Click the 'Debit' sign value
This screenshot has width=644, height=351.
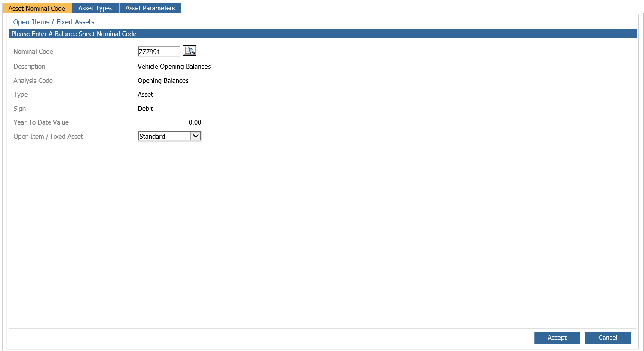coord(145,109)
